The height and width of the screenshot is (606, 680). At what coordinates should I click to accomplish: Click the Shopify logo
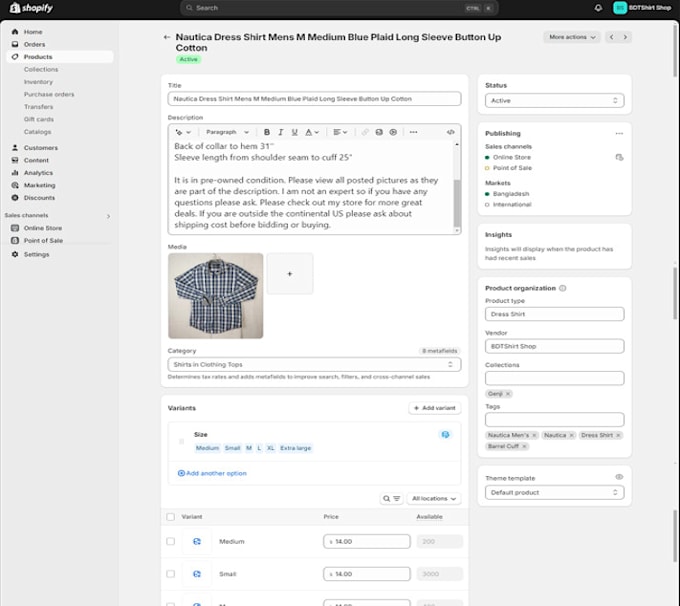(31, 8)
